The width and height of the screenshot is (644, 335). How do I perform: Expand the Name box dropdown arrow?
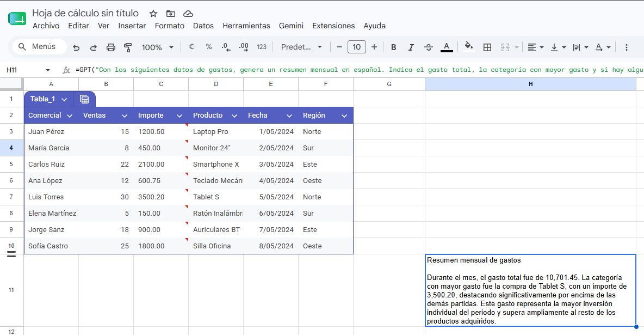tap(48, 70)
